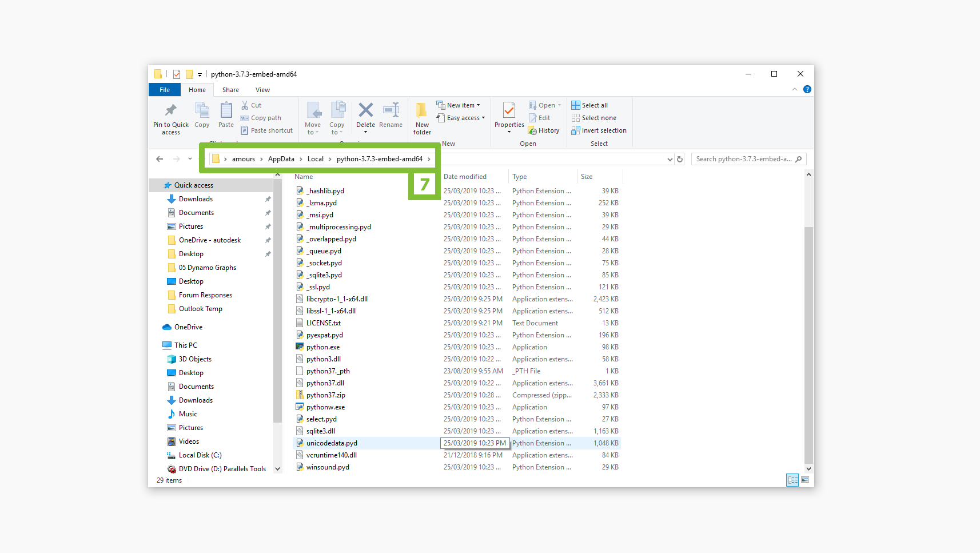Image resolution: width=980 pixels, height=553 pixels.
Task: Click the Copy ribbon icon
Action: tap(202, 110)
